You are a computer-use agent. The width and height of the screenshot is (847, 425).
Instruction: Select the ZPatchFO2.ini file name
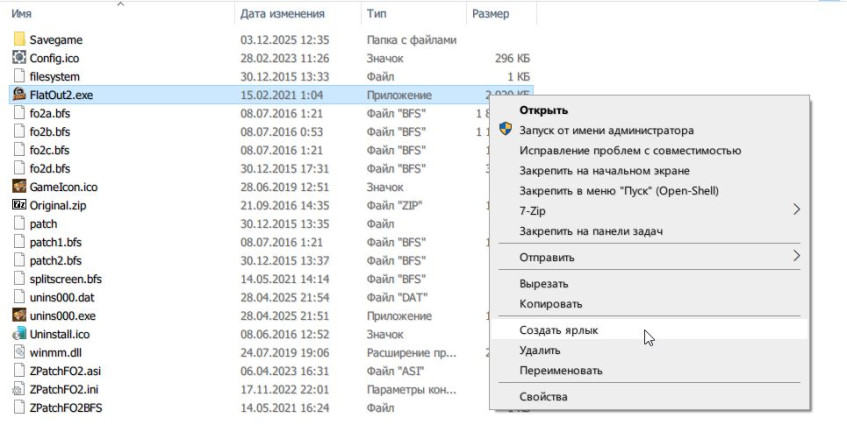point(64,389)
